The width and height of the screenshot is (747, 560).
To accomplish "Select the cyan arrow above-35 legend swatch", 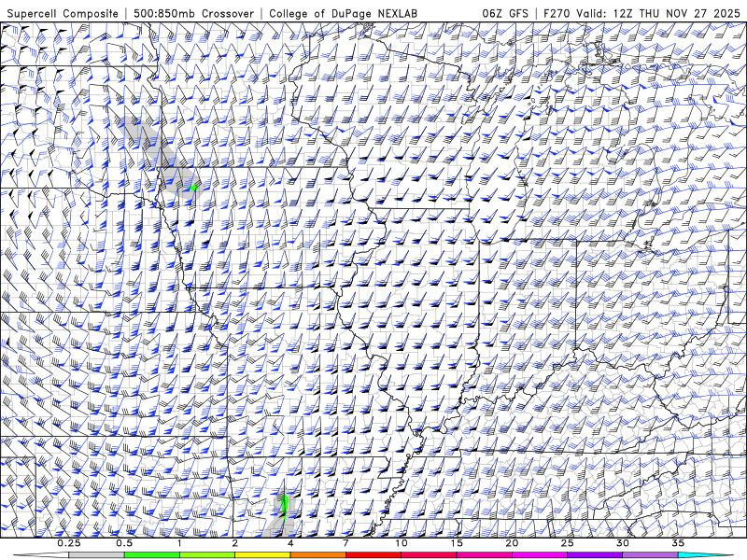I will (705, 555).
